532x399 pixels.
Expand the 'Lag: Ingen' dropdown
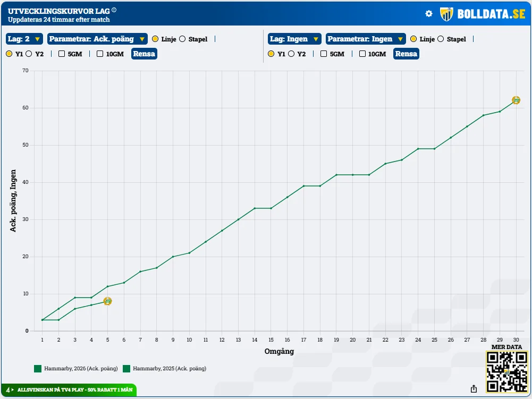coord(294,39)
